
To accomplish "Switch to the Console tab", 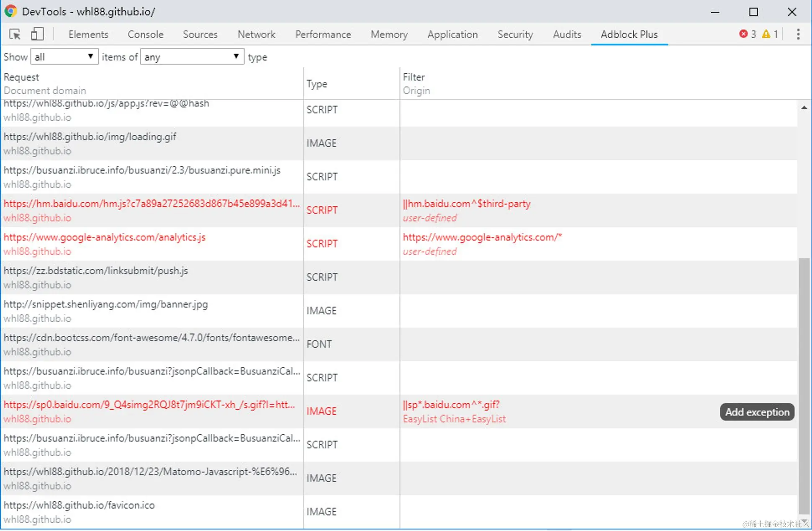I will pyautogui.click(x=145, y=34).
